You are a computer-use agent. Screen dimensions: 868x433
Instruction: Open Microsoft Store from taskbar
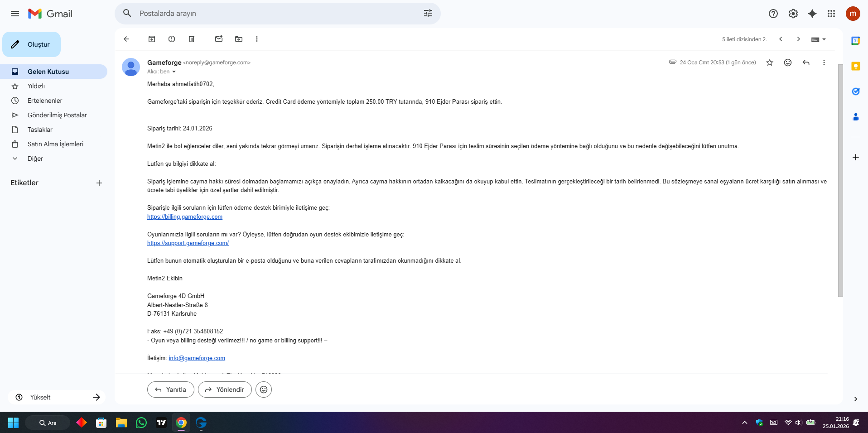[x=101, y=423]
